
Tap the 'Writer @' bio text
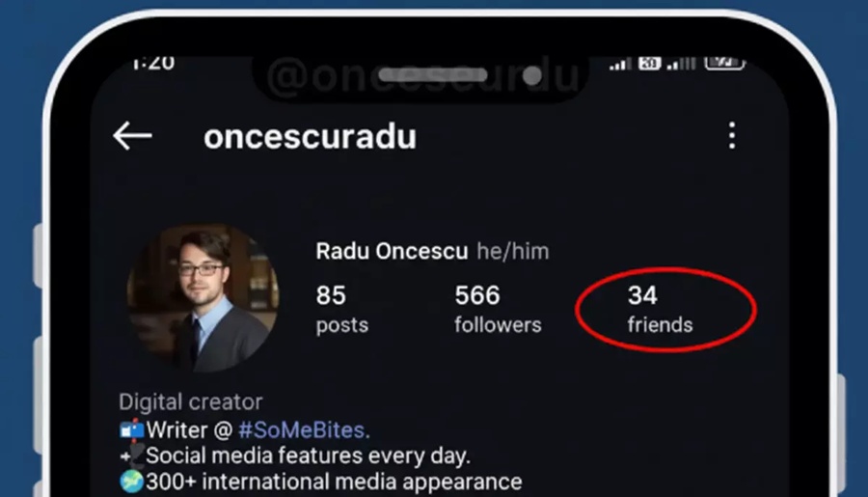tap(189, 430)
